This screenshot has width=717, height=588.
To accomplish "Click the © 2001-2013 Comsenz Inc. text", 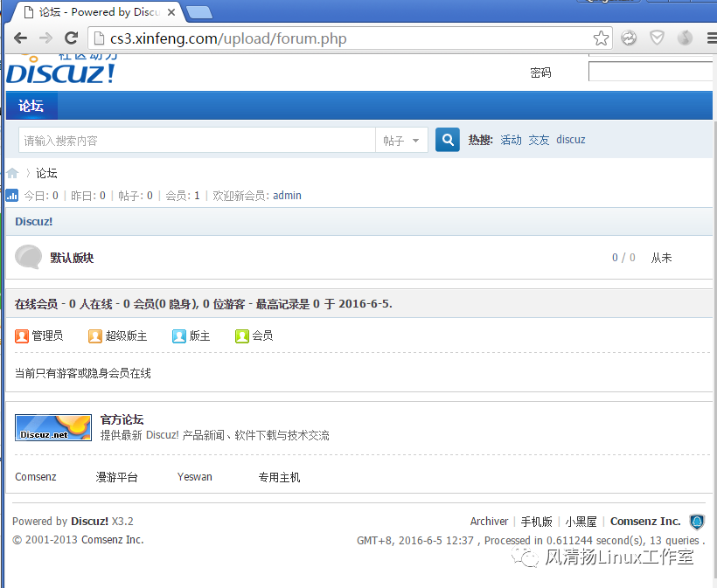I will pyautogui.click(x=78, y=540).
